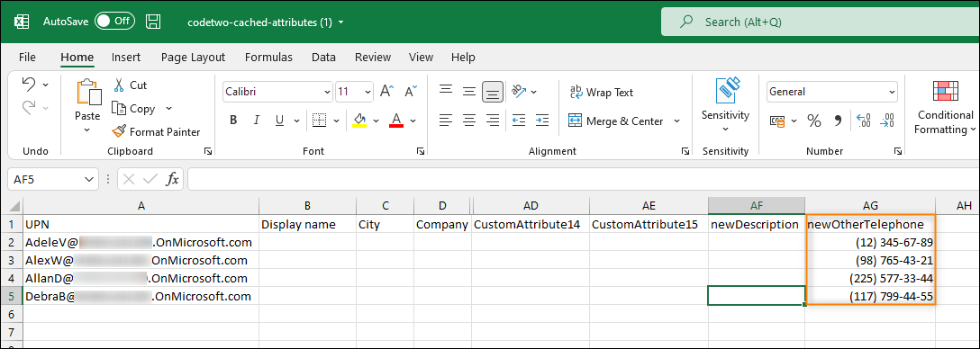Screen dimensions: 980x349
Task: Open the File menu
Action: [x=27, y=58]
